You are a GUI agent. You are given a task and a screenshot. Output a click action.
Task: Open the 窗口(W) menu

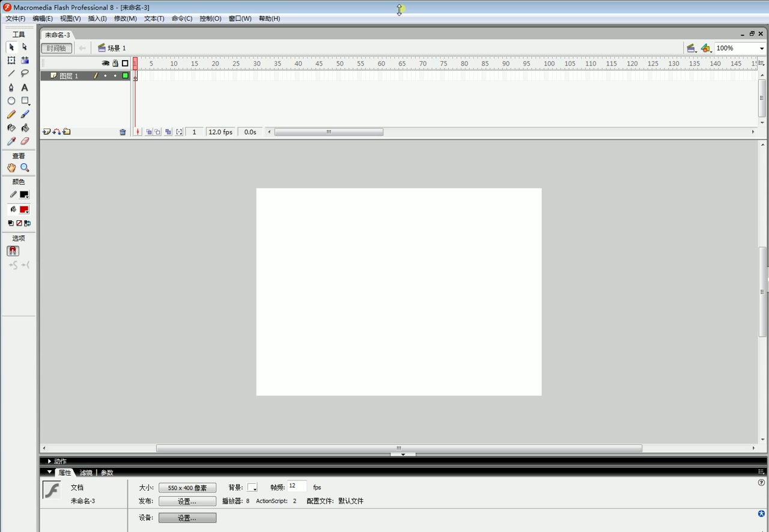pos(240,19)
